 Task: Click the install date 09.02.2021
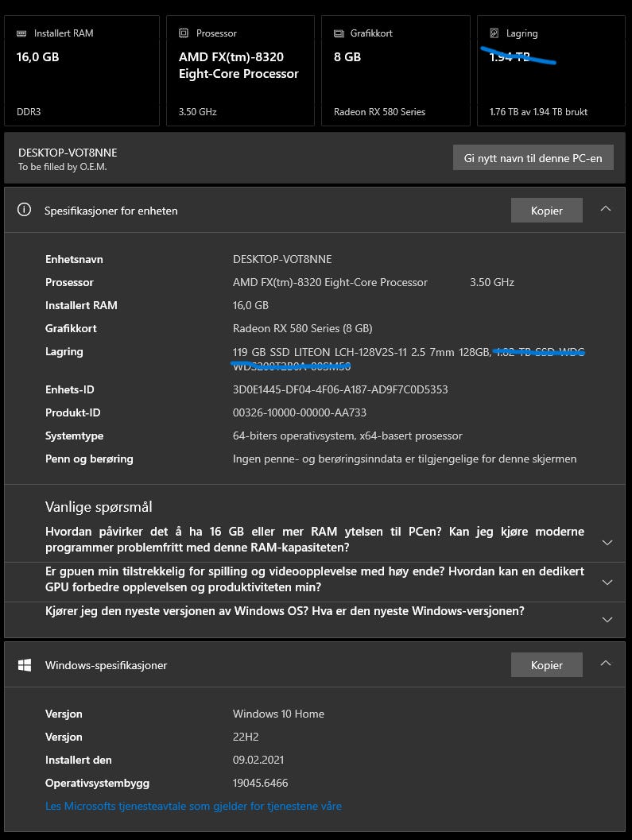pos(258,760)
